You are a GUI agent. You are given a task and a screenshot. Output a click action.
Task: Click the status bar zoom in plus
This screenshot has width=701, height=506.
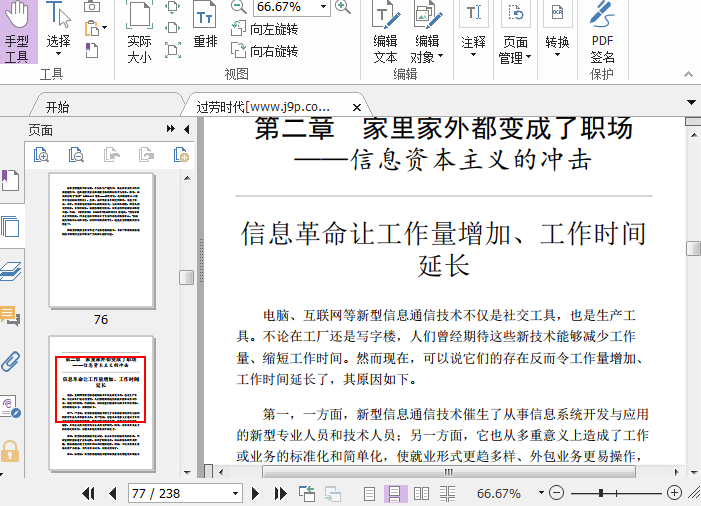674,493
